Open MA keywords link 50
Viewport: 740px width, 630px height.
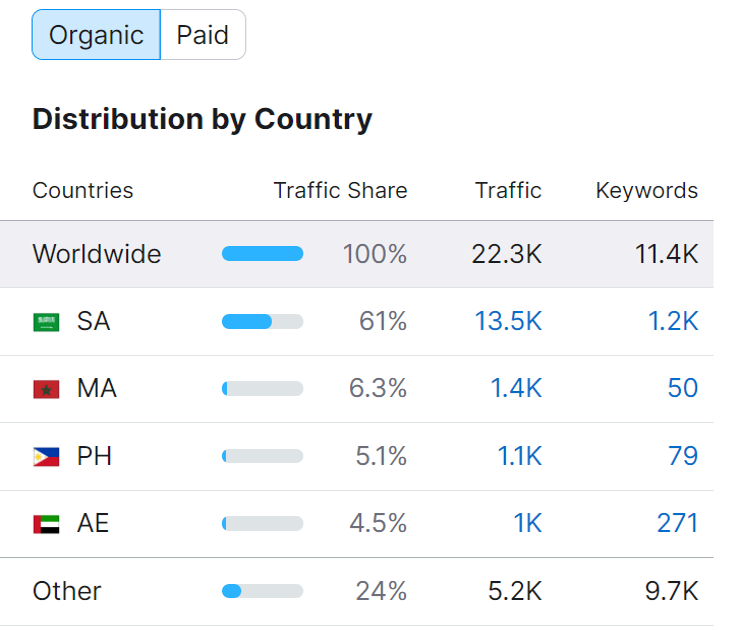(x=682, y=388)
